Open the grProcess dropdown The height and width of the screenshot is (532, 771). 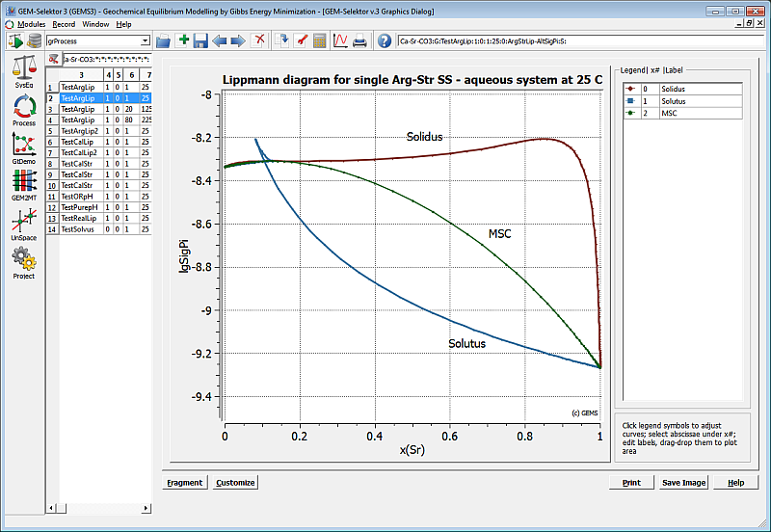tap(146, 40)
